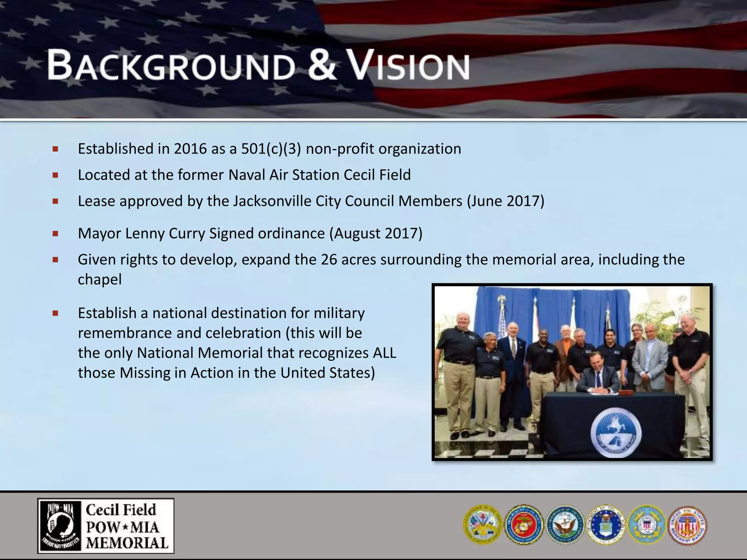The width and height of the screenshot is (747, 560).
Task: Click the word 'chapel'
Action: click(x=100, y=280)
